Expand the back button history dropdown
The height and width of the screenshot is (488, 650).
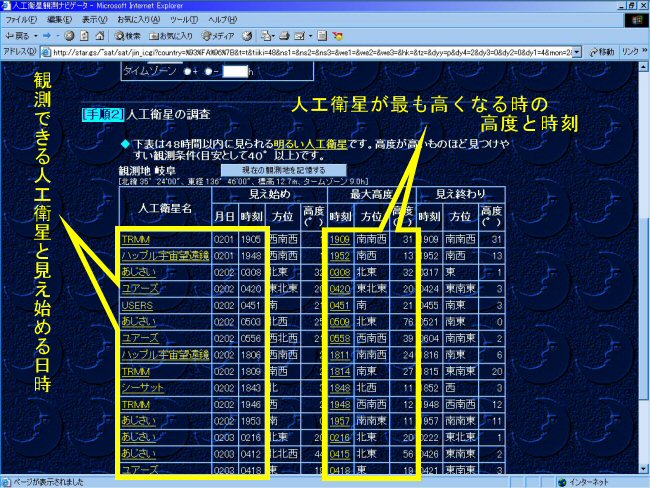tap(36, 36)
